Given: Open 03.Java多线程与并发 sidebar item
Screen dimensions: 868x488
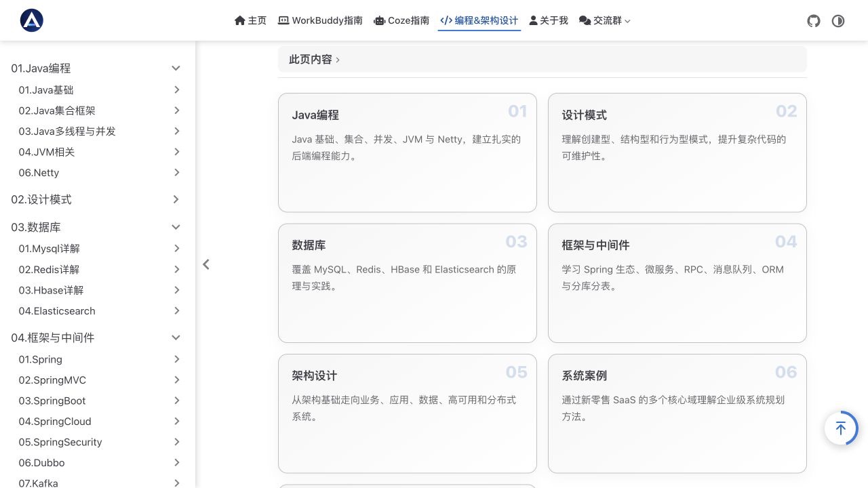Looking at the screenshot, I should tap(67, 131).
